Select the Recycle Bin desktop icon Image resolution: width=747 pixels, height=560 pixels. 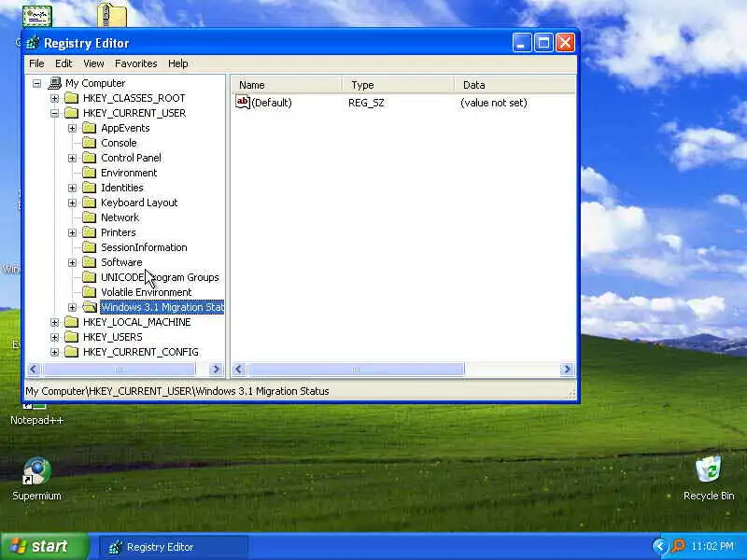pos(709,478)
